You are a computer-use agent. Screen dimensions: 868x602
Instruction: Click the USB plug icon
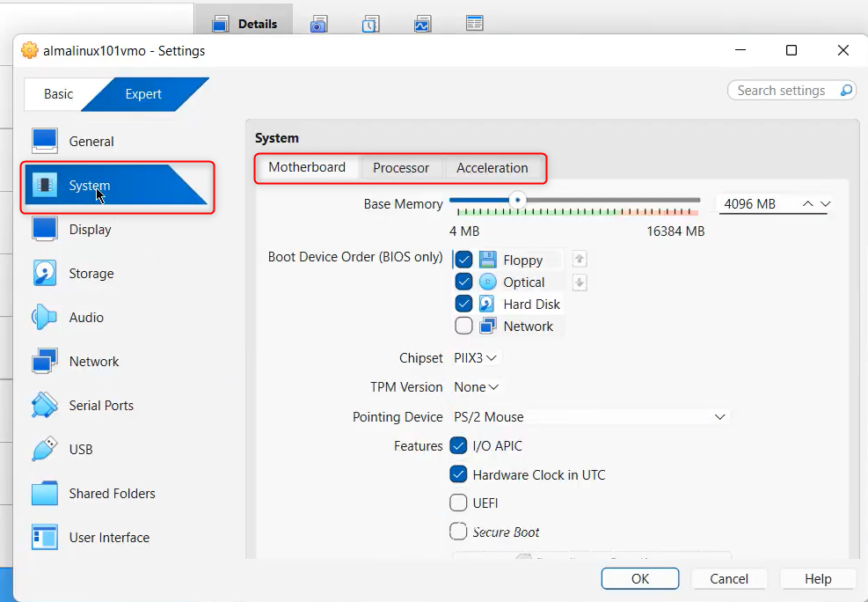click(45, 449)
